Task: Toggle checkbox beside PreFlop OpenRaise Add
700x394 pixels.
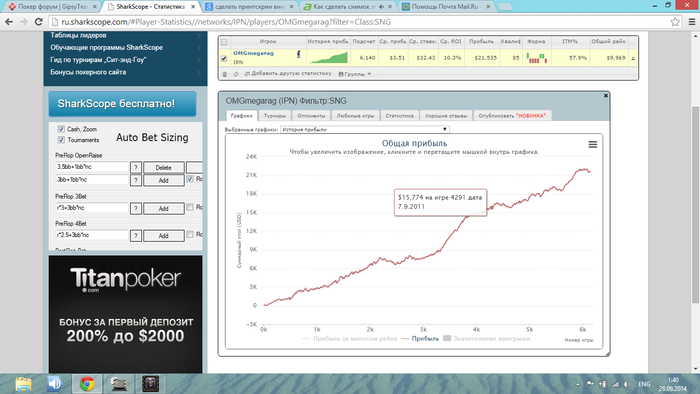Action: 190,179
